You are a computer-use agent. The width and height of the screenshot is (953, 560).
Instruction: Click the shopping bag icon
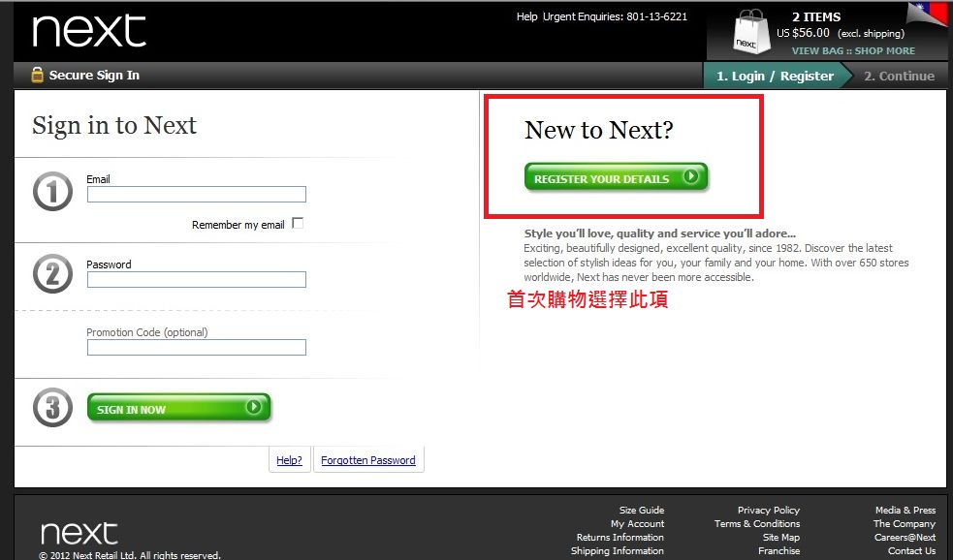[x=750, y=32]
